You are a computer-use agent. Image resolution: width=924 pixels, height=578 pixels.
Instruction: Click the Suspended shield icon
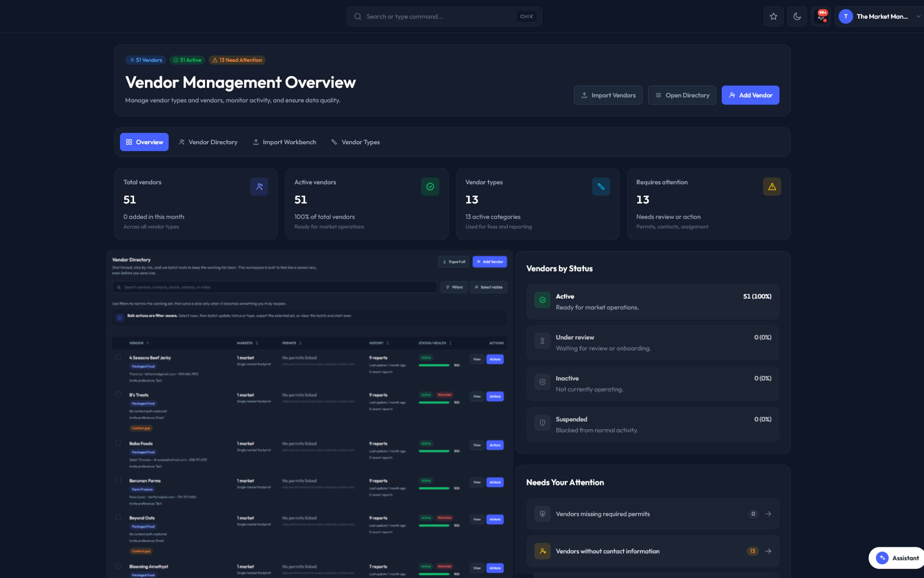coord(542,423)
